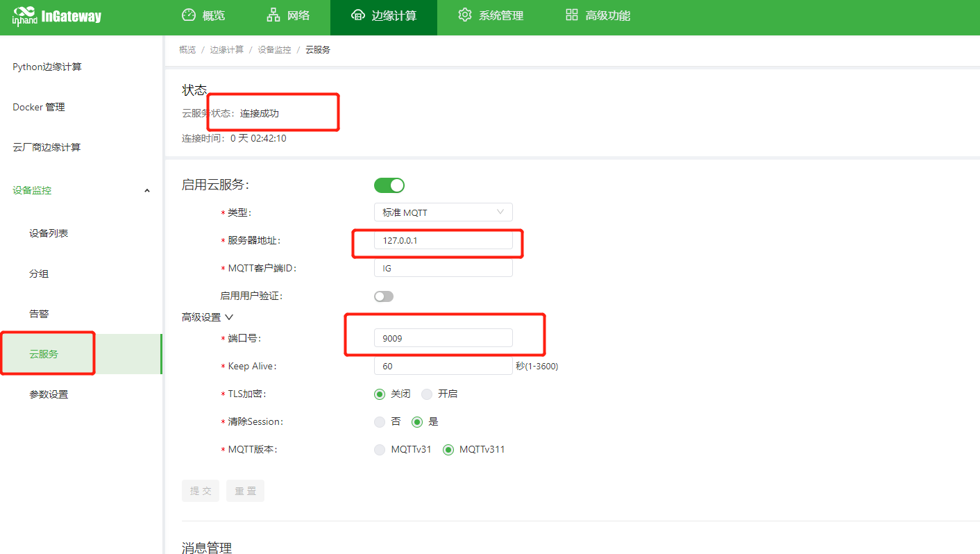The height and width of the screenshot is (554, 980).
Task: Go to 设备列表 in the sidebar
Action: coord(49,233)
